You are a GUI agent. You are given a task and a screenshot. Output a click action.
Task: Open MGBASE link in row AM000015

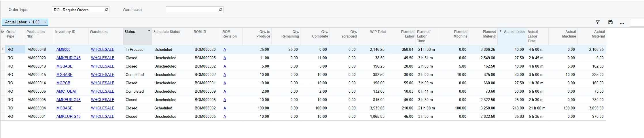pos(65,74)
